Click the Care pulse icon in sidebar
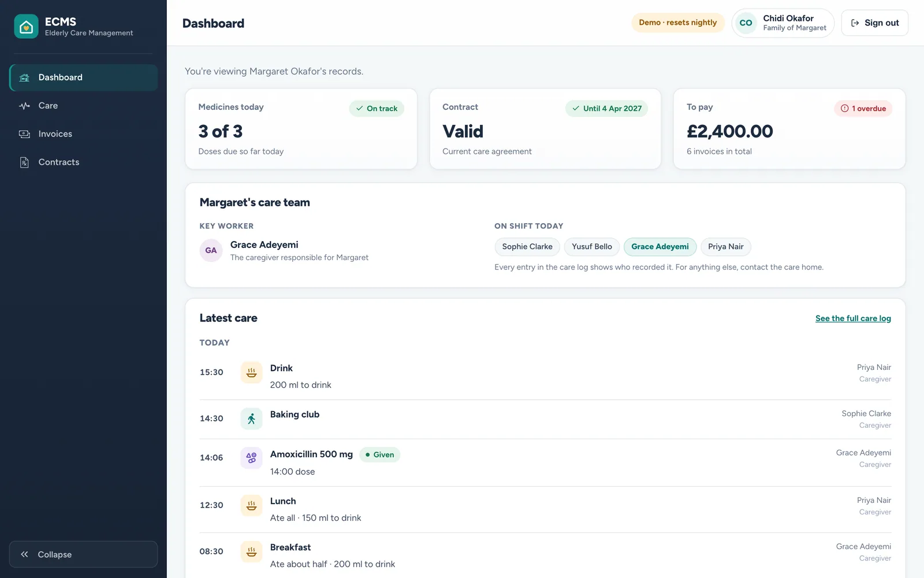The image size is (924, 578). coord(24,106)
